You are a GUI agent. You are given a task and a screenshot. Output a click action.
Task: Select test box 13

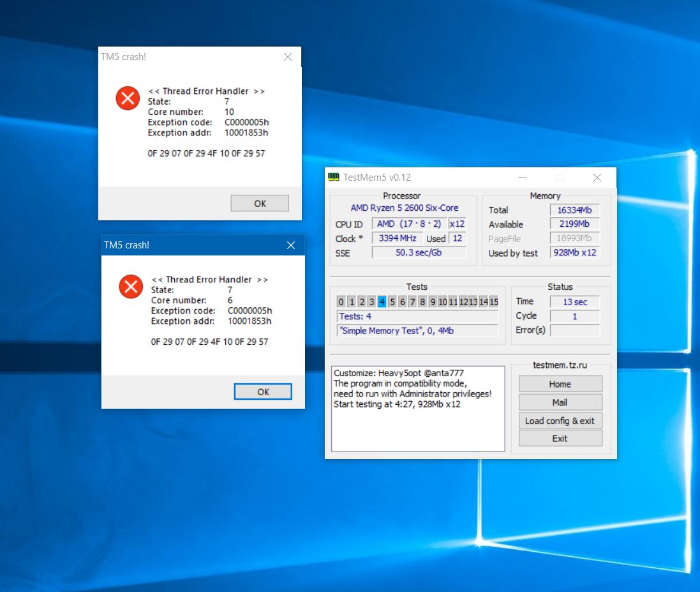(473, 301)
